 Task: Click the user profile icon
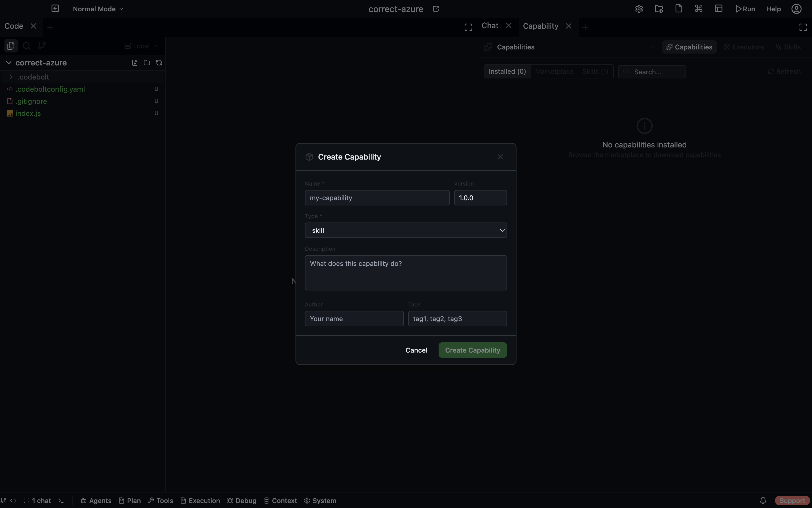click(796, 9)
